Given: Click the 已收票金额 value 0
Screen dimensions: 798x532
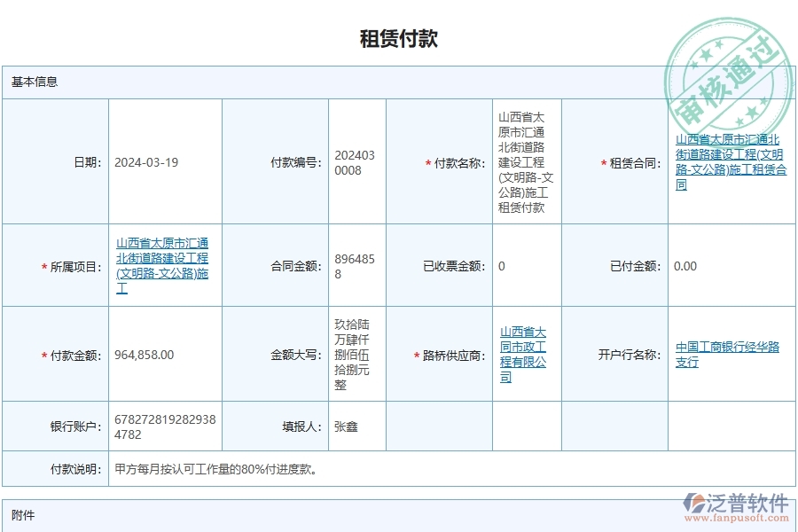Looking at the screenshot, I should pyautogui.click(x=499, y=265).
